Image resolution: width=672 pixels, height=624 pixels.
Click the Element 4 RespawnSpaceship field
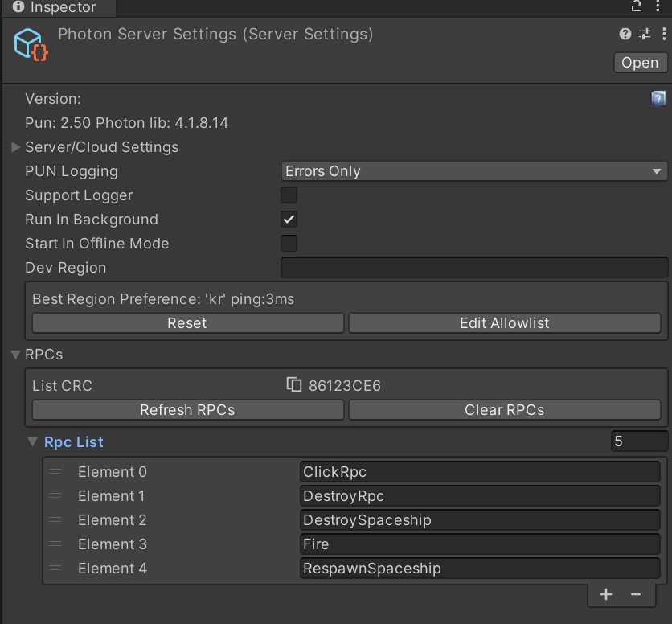click(x=480, y=568)
